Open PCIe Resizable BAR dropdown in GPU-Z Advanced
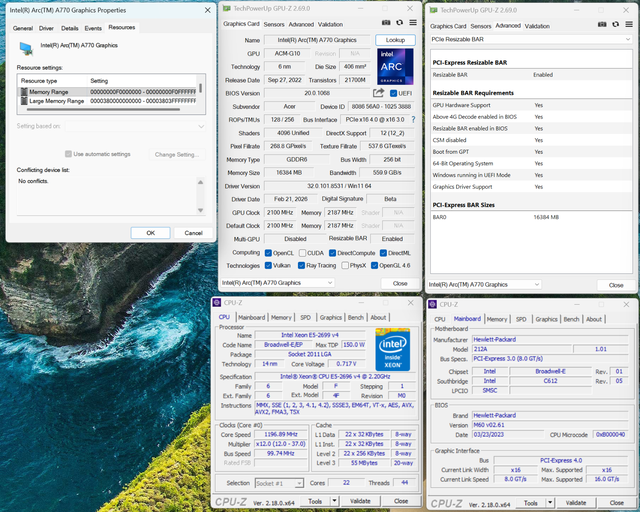The height and width of the screenshot is (512, 640). pyautogui.click(x=531, y=39)
